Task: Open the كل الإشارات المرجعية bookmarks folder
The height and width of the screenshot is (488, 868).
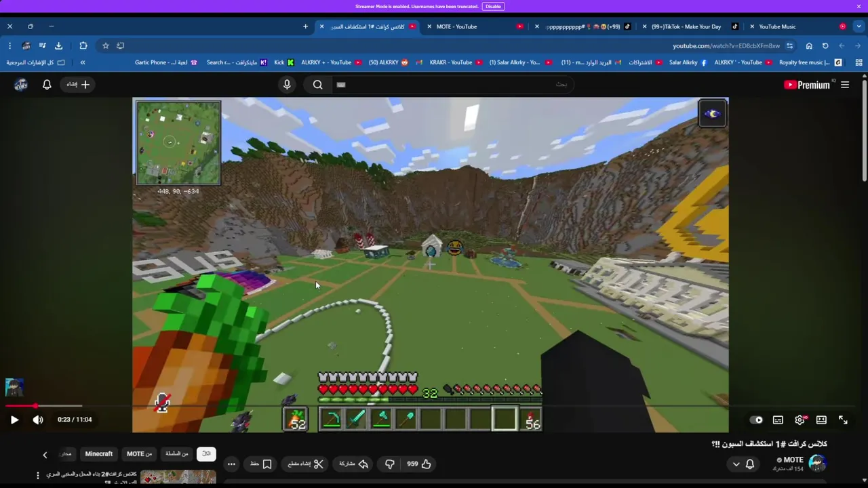Action: pos(36,62)
